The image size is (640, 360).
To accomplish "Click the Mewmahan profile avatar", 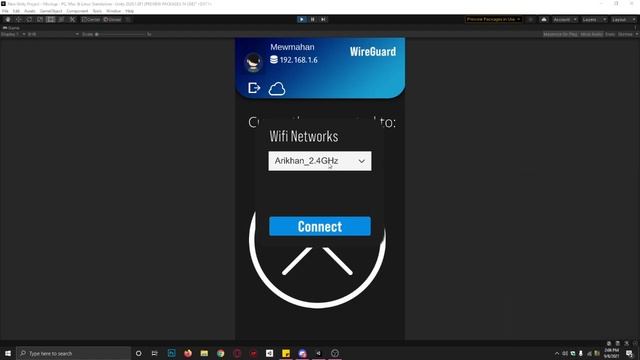I will pyautogui.click(x=253, y=62).
